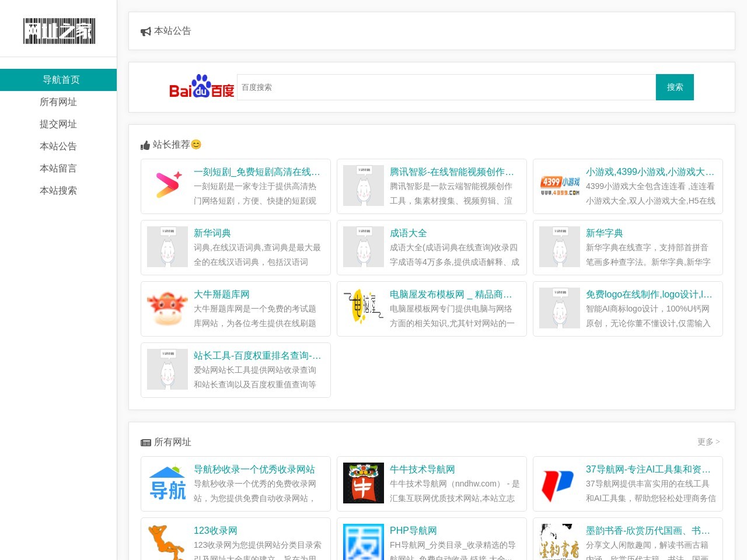Open 所有网址 in the sidebar menu
The height and width of the screenshot is (560, 747).
tap(58, 102)
